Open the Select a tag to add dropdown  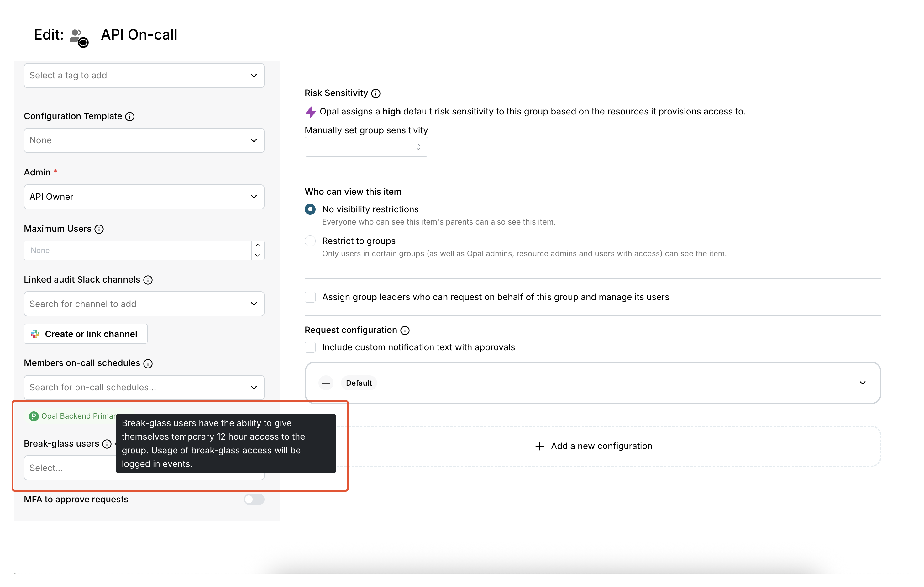[144, 76]
